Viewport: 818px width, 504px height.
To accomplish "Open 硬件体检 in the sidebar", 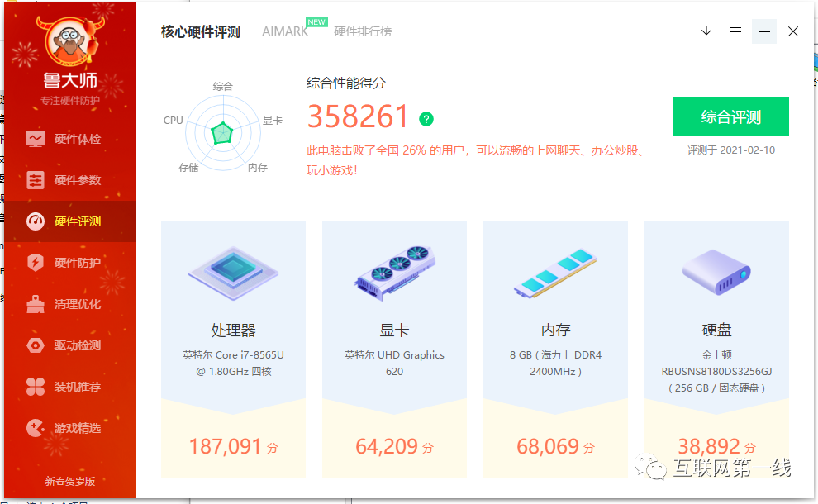I will [70, 139].
